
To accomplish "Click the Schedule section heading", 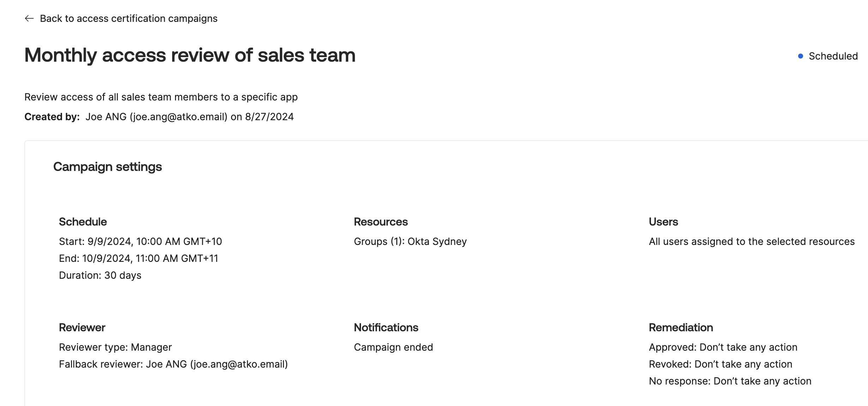I will click(x=83, y=222).
